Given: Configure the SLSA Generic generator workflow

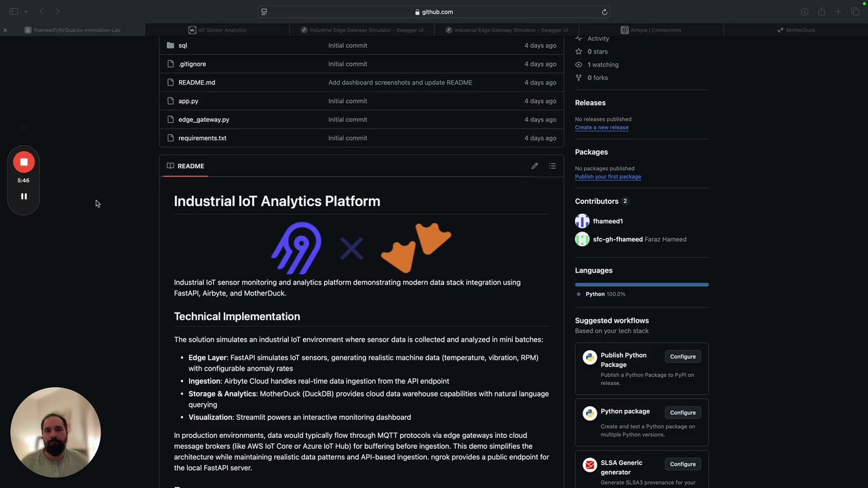Looking at the screenshot, I should [x=683, y=464].
